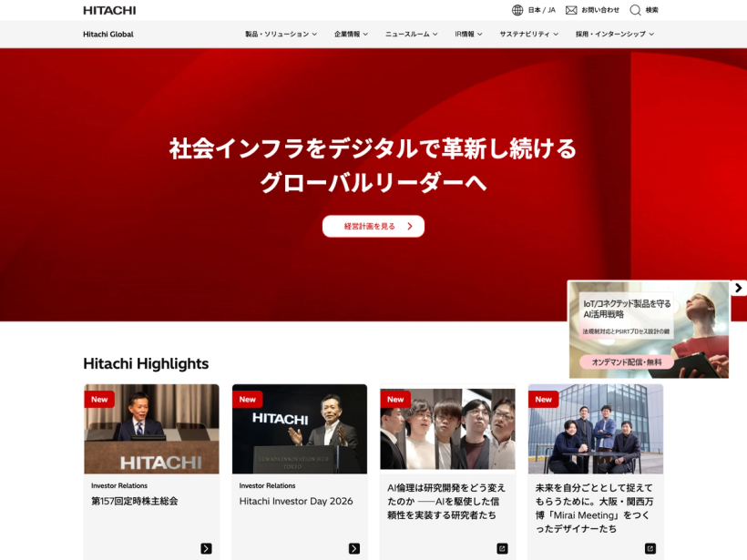Click the Hitachi Investor Day 2026 title
Screen dimensions: 747x560
click(x=296, y=501)
